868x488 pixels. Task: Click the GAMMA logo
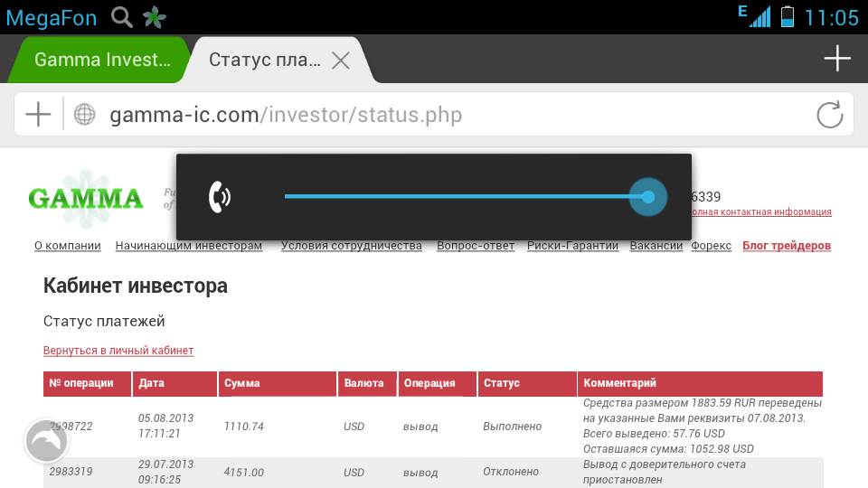tap(86, 199)
